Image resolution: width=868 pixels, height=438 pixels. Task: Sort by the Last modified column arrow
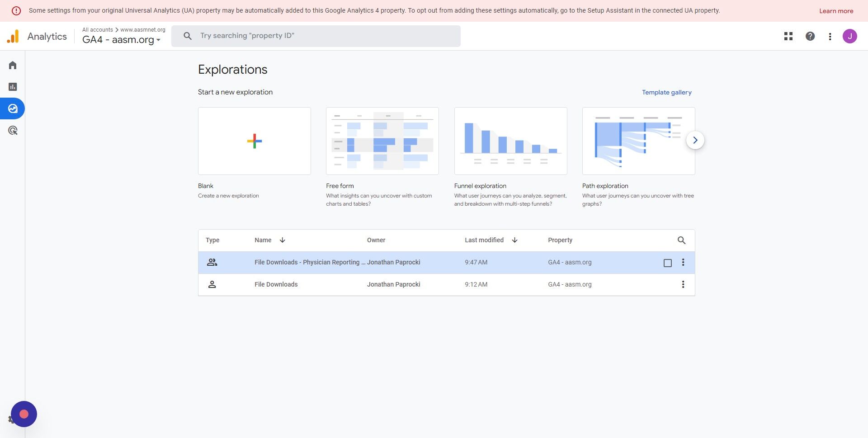[514, 240]
